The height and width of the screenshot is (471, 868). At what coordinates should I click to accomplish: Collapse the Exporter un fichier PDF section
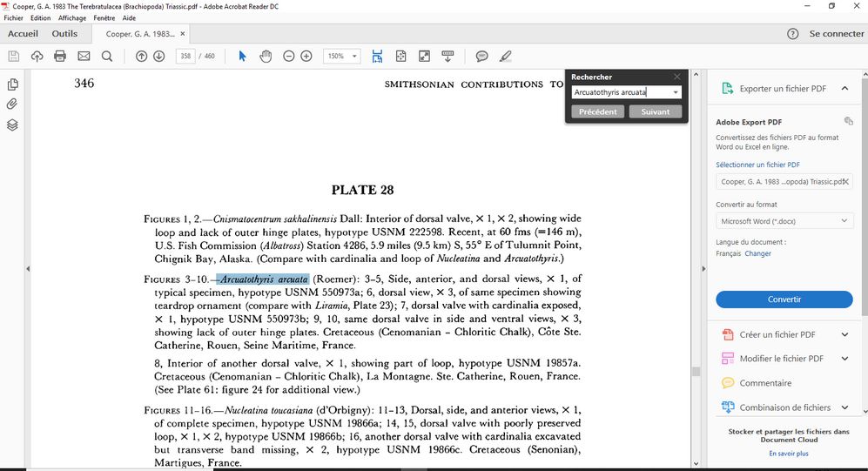[x=844, y=89]
